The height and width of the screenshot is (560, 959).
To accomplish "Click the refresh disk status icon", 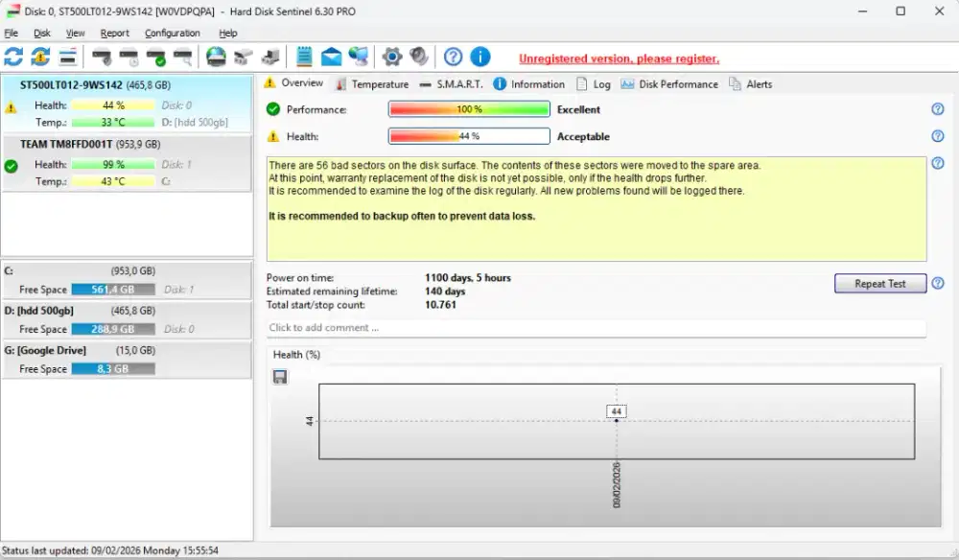I will [x=13, y=58].
